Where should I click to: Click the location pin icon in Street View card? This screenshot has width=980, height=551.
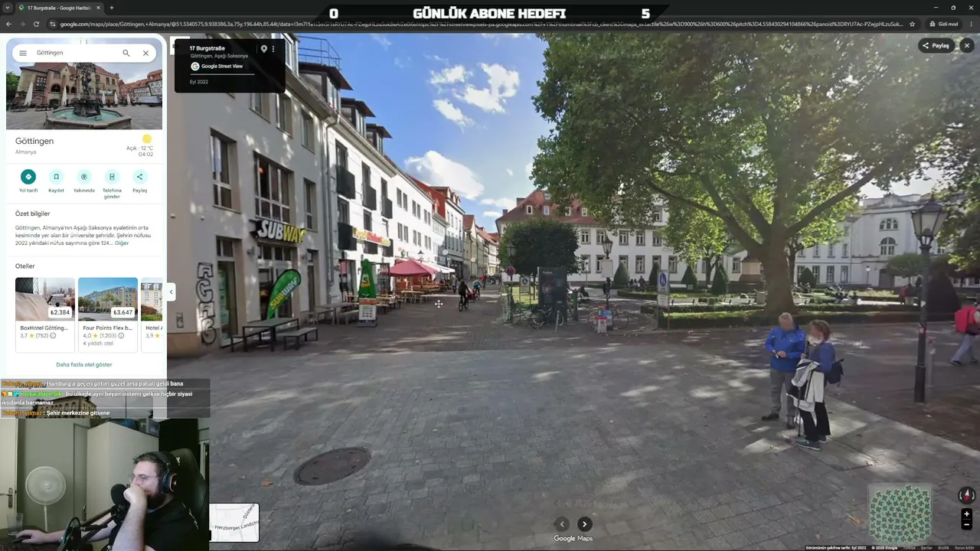pyautogui.click(x=263, y=49)
